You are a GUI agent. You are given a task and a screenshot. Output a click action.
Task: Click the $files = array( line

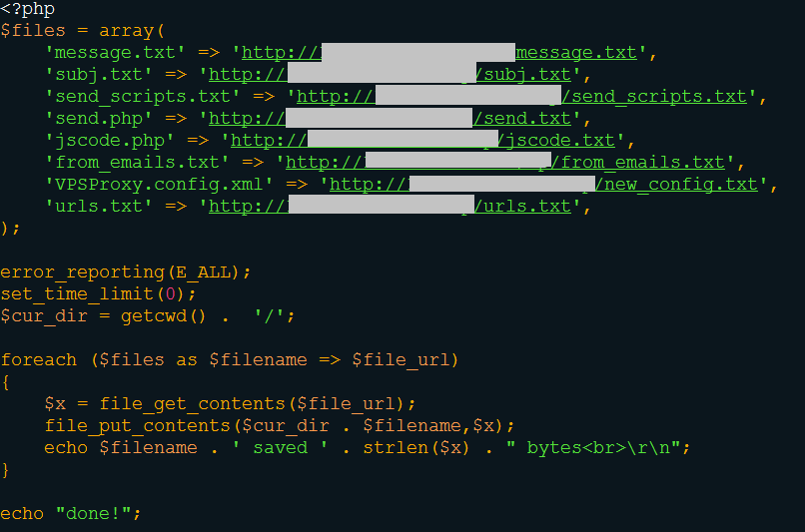click(82, 31)
